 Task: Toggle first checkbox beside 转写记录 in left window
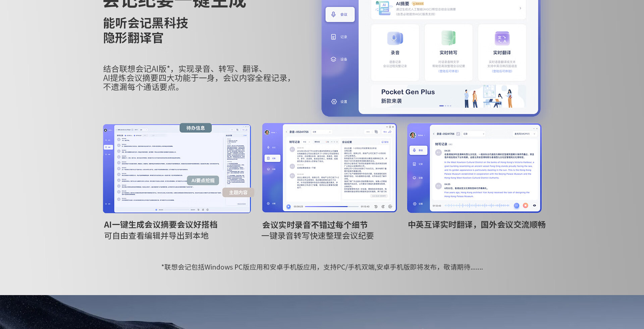pyautogui.click(x=125, y=135)
